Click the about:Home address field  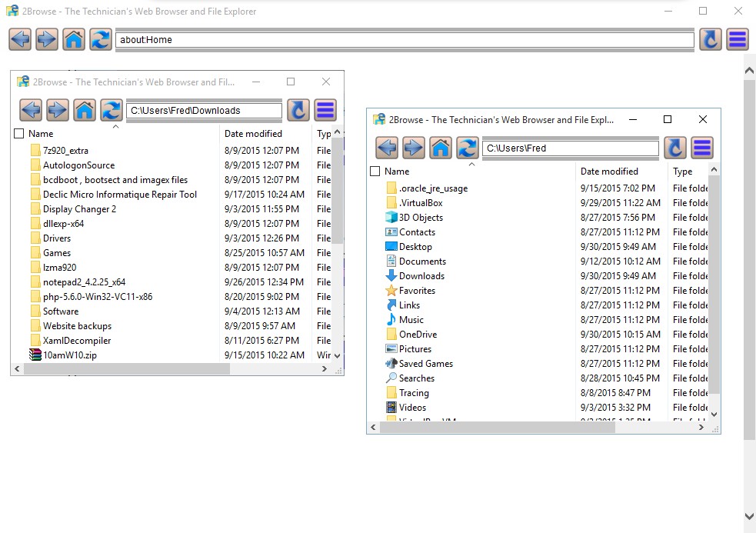click(x=405, y=40)
